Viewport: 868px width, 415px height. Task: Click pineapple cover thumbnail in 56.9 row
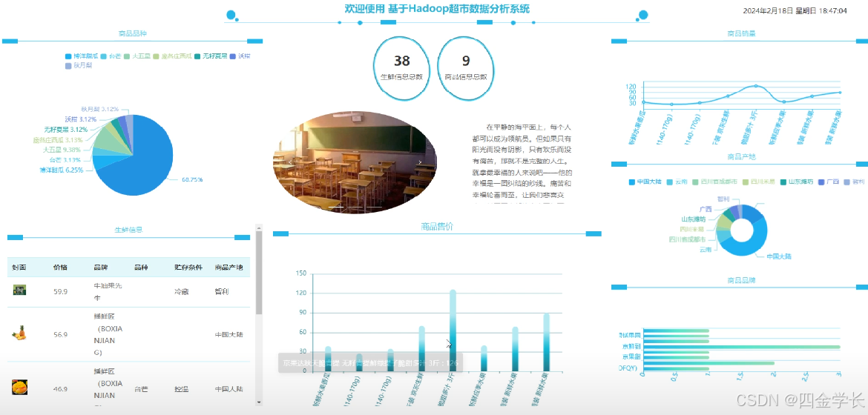tap(19, 333)
